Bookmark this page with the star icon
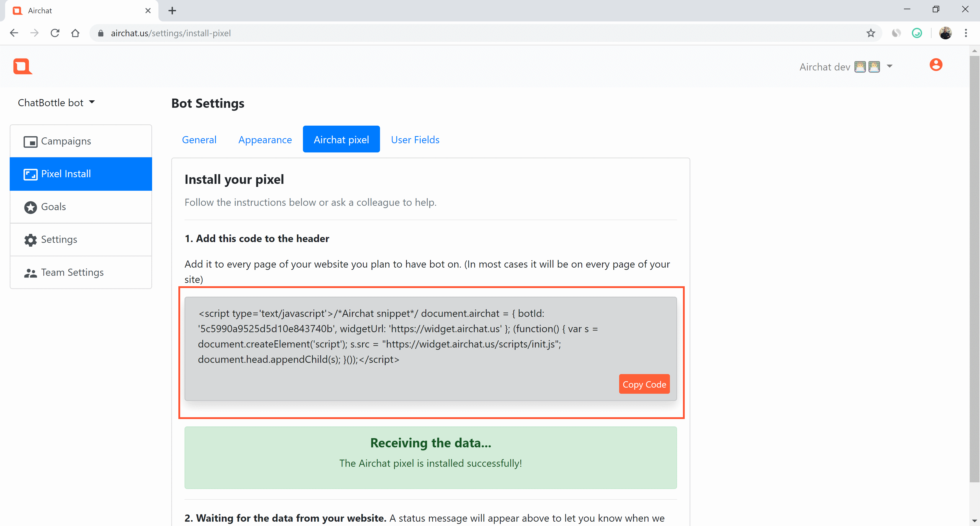 pos(871,33)
